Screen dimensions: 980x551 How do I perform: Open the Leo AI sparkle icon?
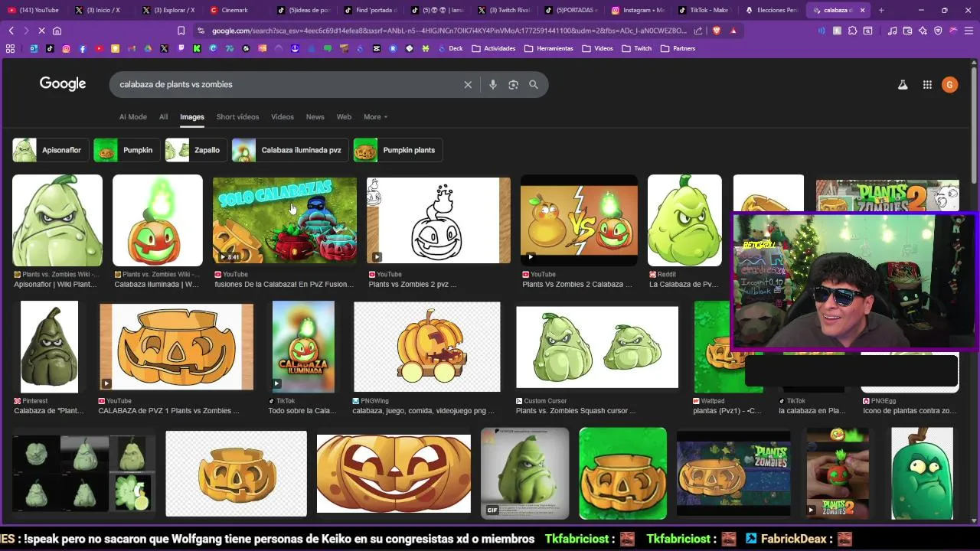[923, 31]
